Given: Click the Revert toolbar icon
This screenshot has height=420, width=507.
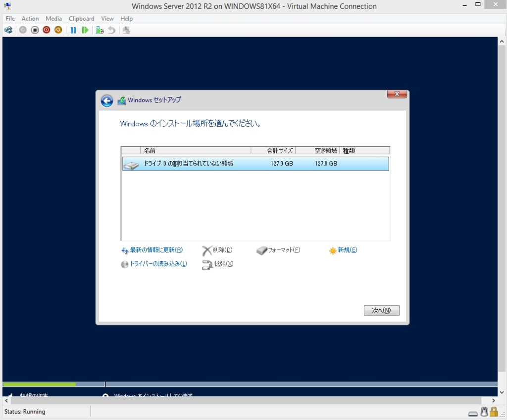Looking at the screenshot, I should click(x=111, y=30).
